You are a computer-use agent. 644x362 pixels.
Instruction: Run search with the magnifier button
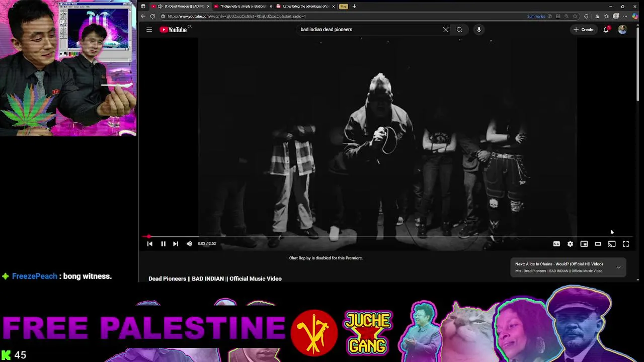coord(459,30)
